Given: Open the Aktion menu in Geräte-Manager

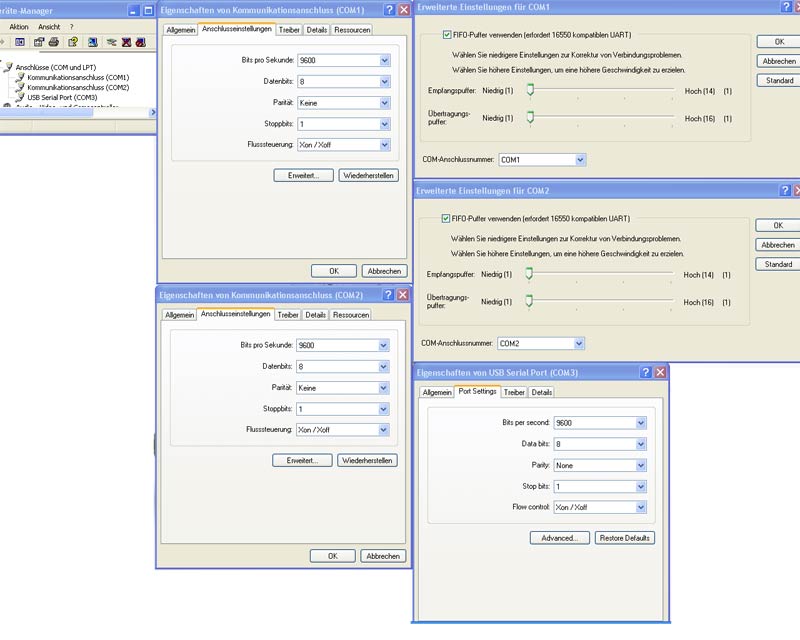Looking at the screenshot, I should tap(19, 27).
